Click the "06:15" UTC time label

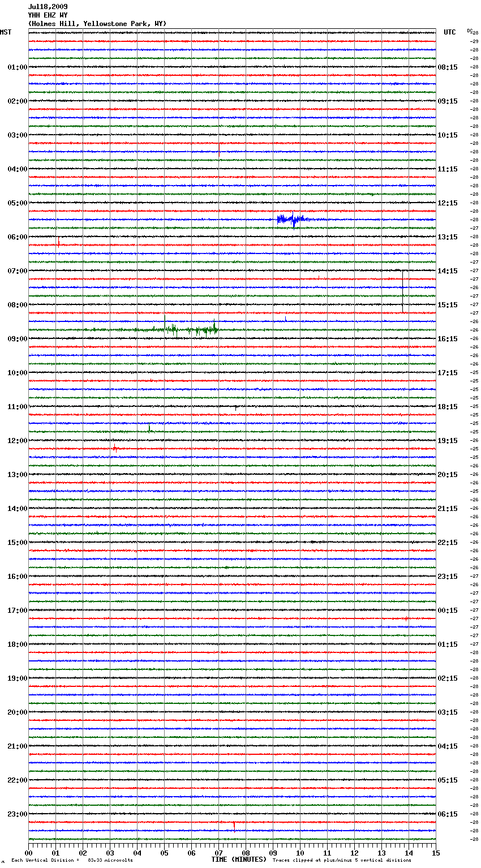[448, 814]
